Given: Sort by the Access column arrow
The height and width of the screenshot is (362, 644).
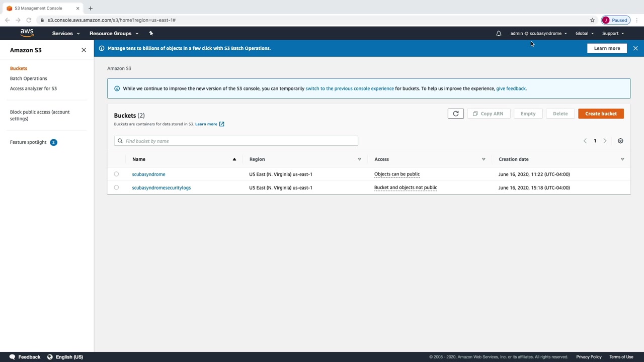Looking at the screenshot, I should coord(484,159).
